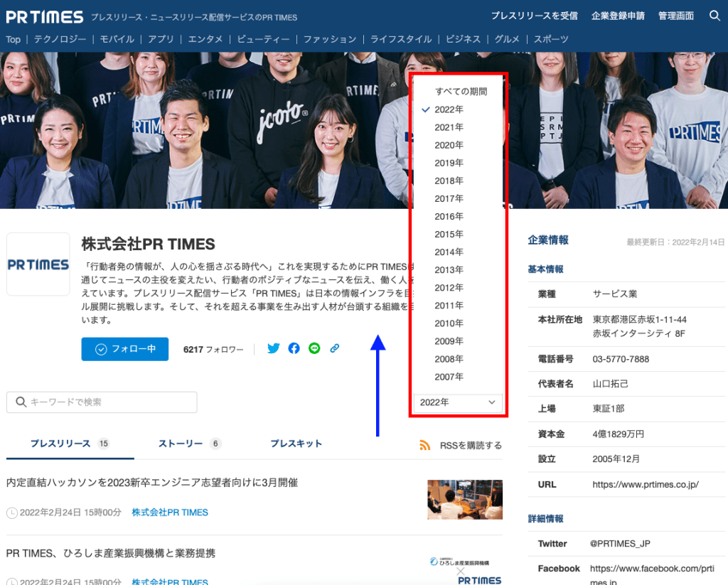Click プレスリリースを受信 in the header
The height and width of the screenshot is (585, 728).
tap(535, 16)
